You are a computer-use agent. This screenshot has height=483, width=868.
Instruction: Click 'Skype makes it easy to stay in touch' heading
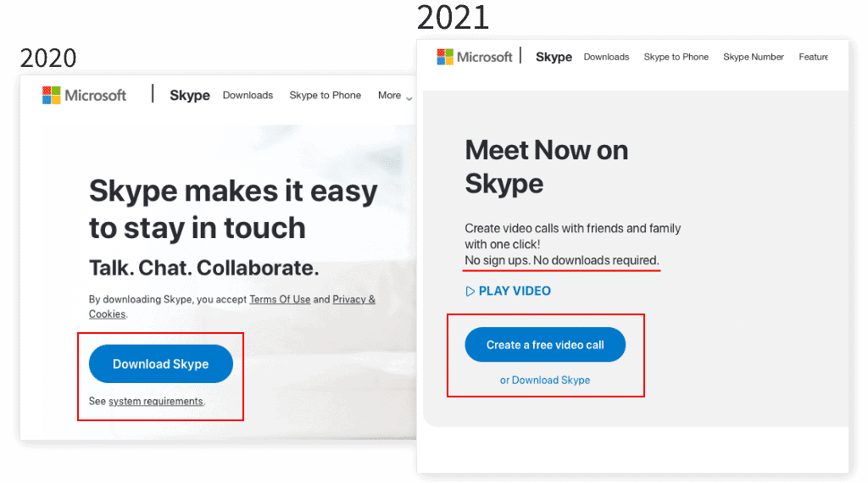point(233,209)
